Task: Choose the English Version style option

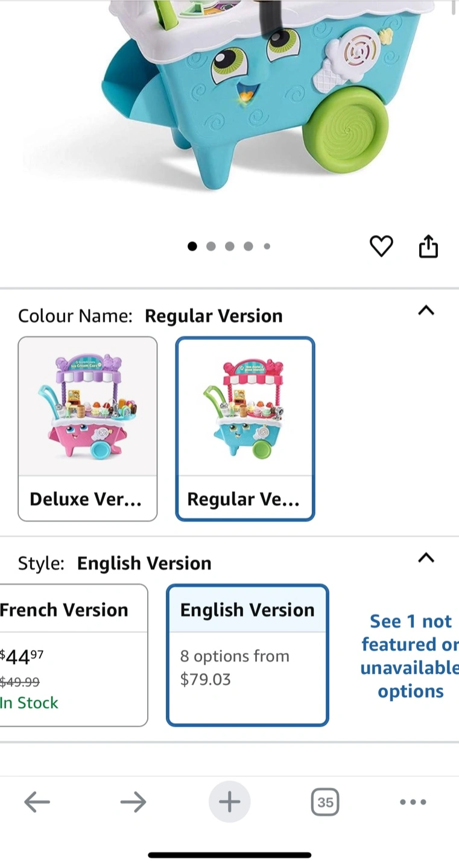Action: coord(247,655)
